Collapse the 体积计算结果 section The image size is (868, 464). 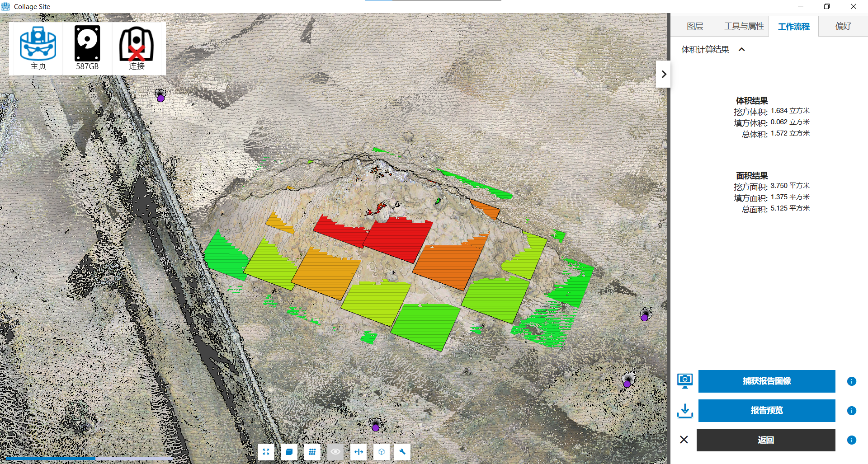tap(741, 50)
